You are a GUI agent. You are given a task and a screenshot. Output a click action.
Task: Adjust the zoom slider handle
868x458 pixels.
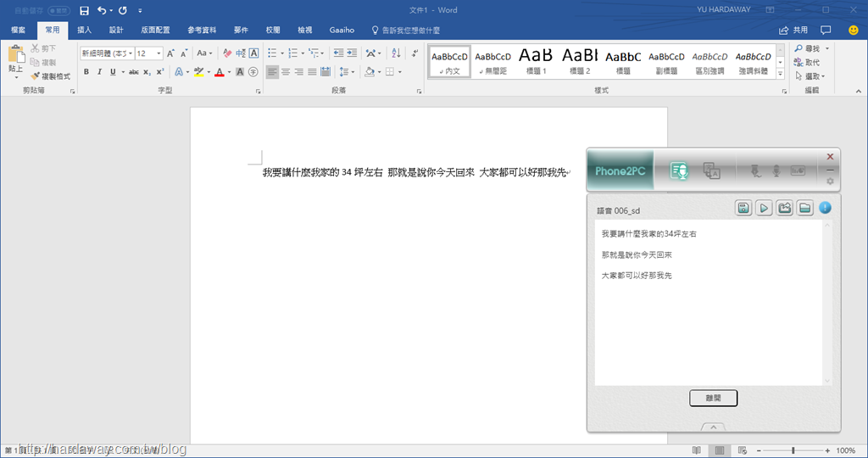click(x=793, y=450)
